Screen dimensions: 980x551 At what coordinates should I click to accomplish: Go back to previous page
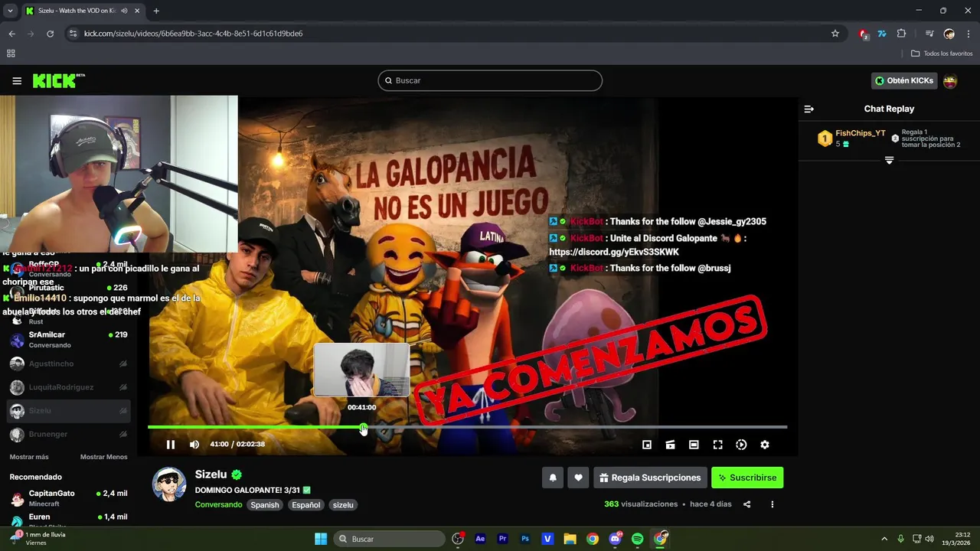coord(11,34)
